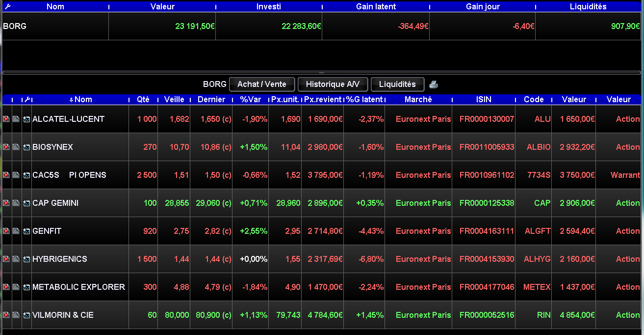
Task: Sort by the %G latent column header
Action: 364,99
